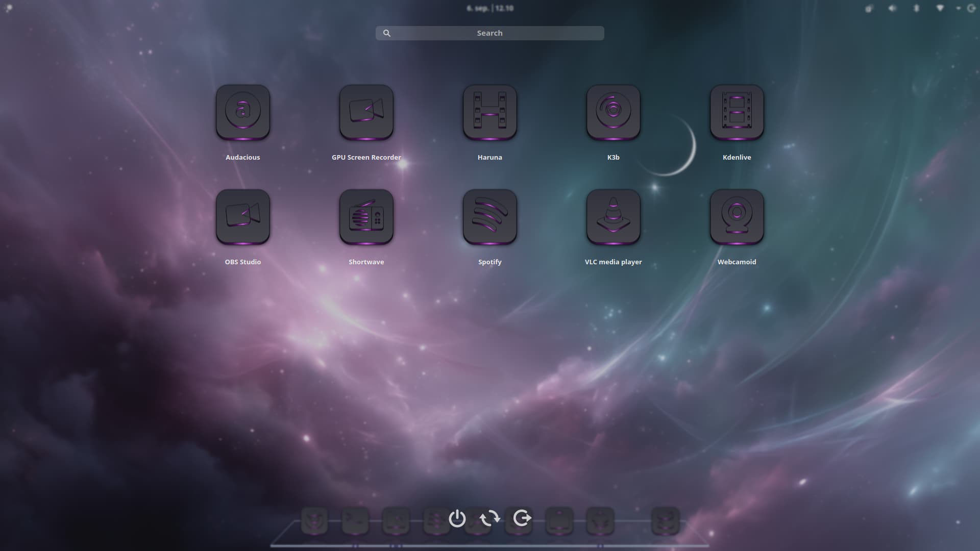Open the Webcamoid webcam app
Viewport: 980px width, 551px height.
[737, 217]
